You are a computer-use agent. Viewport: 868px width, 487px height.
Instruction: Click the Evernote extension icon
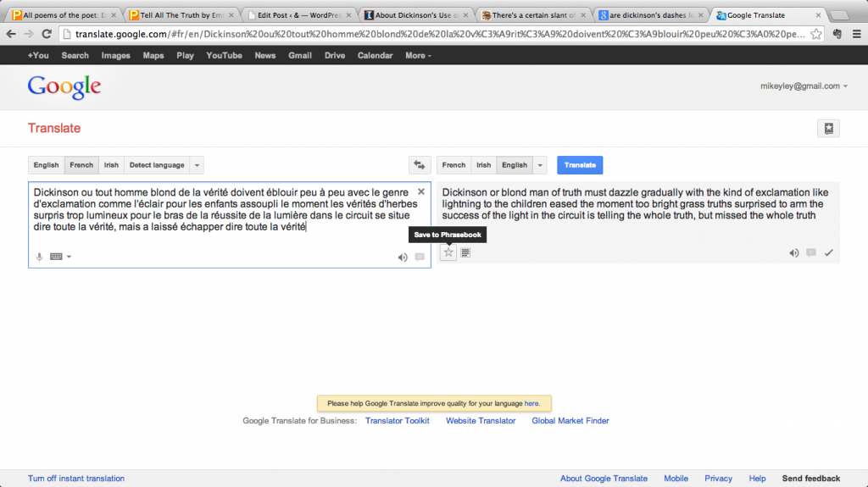tap(837, 35)
